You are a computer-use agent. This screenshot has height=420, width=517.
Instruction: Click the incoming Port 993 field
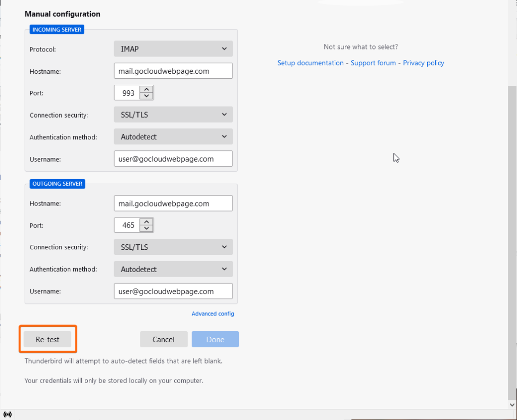click(x=127, y=93)
